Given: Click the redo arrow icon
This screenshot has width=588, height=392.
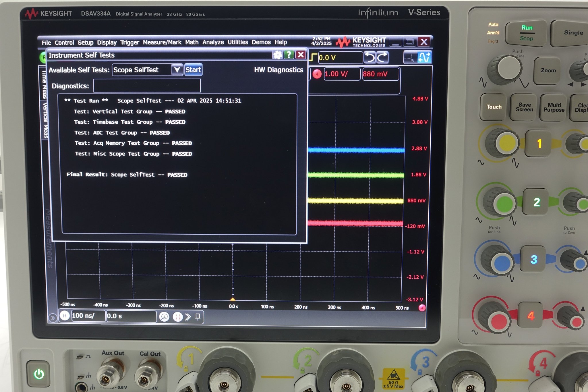Looking at the screenshot, I should click(383, 57).
